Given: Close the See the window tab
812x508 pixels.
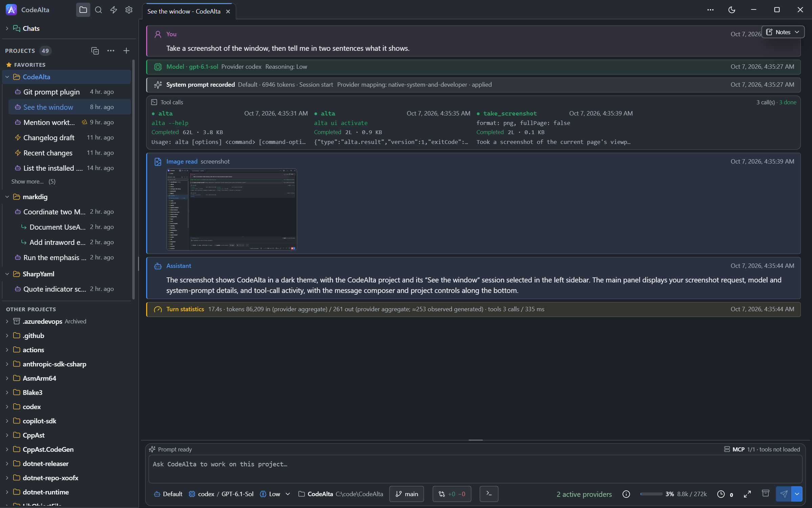Looking at the screenshot, I should point(228,12).
